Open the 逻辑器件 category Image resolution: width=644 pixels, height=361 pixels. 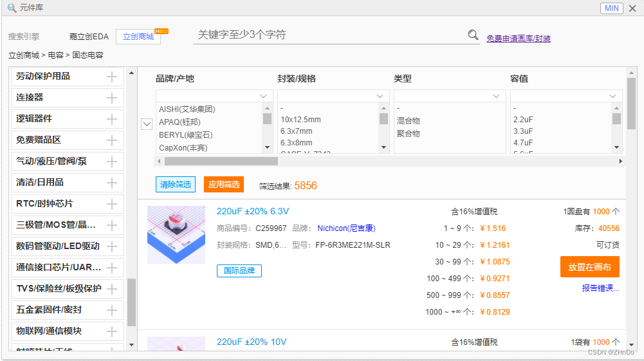(x=34, y=118)
